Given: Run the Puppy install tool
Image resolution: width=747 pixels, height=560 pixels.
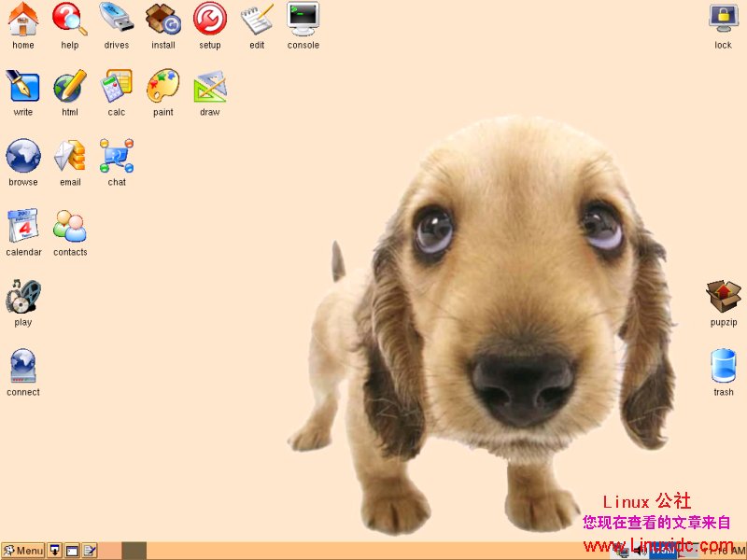Looking at the screenshot, I should [162, 19].
